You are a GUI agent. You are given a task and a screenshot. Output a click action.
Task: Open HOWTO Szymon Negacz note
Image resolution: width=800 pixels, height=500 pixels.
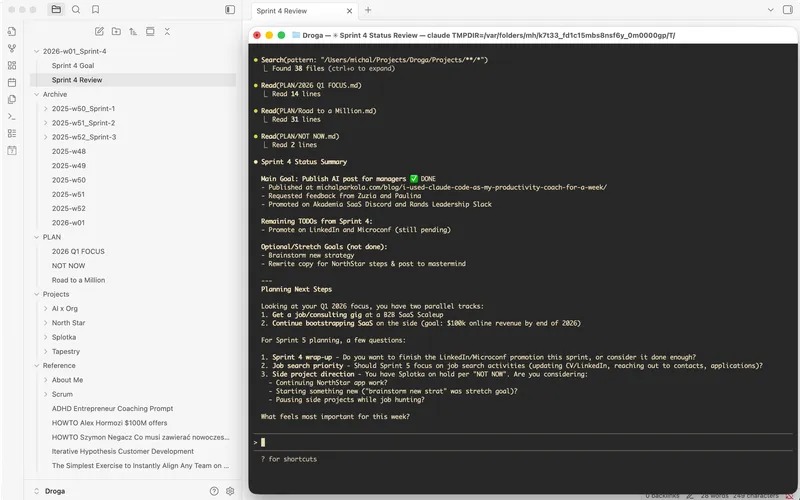(x=140, y=437)
